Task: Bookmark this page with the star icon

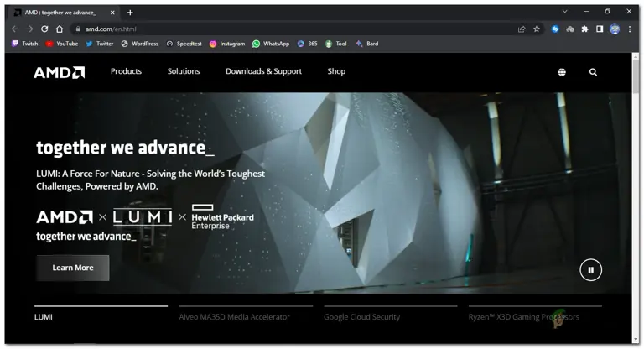Action: 537,29
